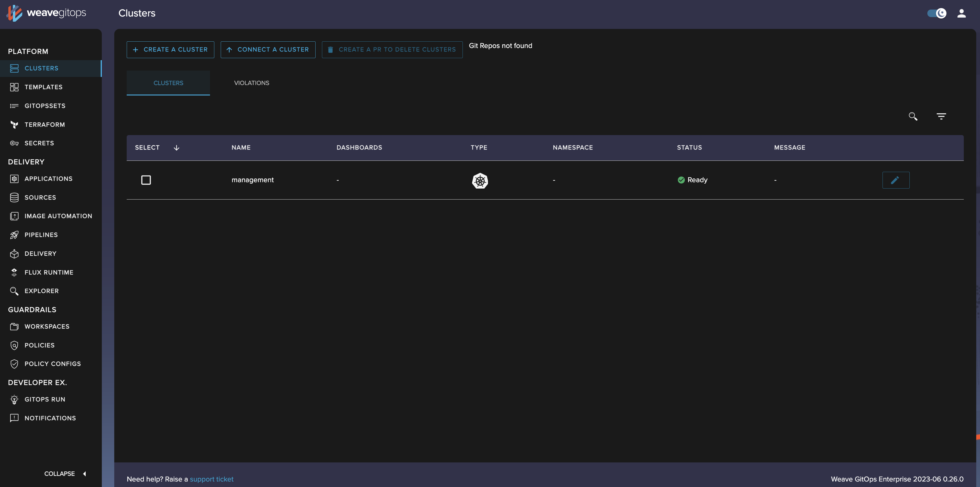This screenshot has height=487, width=980.
Task: Click the Clusters sidebar icon
Action: pyautogui.click(x=14, y=68)
